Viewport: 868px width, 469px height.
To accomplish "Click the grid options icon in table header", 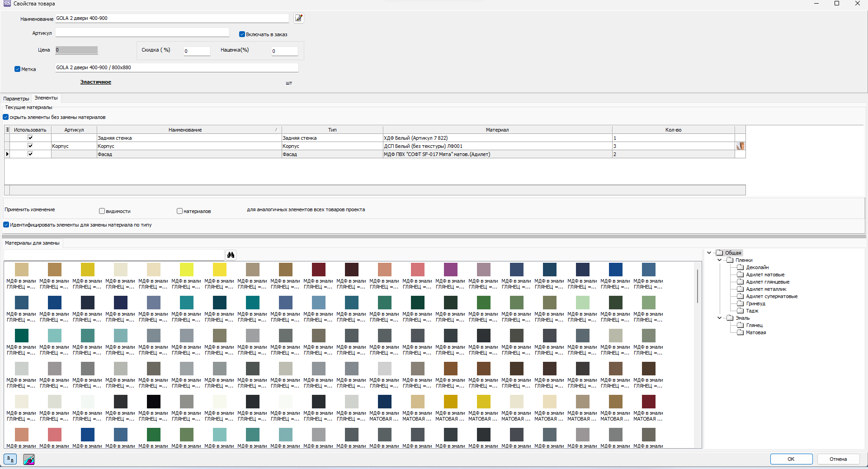I will pyautogui.click(x=7, y=130).
